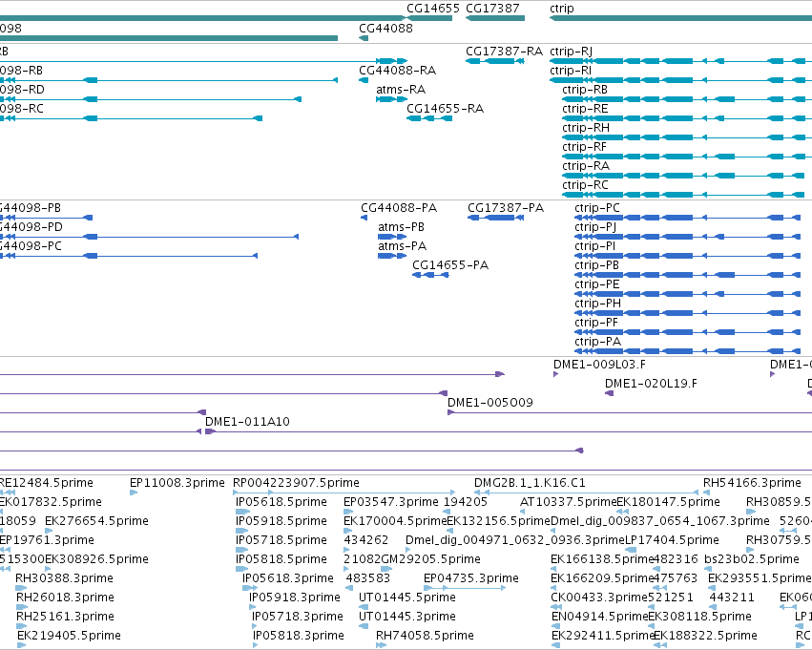
Task: Click the IP05818.5prime feature label
Action: coord(281,560)
